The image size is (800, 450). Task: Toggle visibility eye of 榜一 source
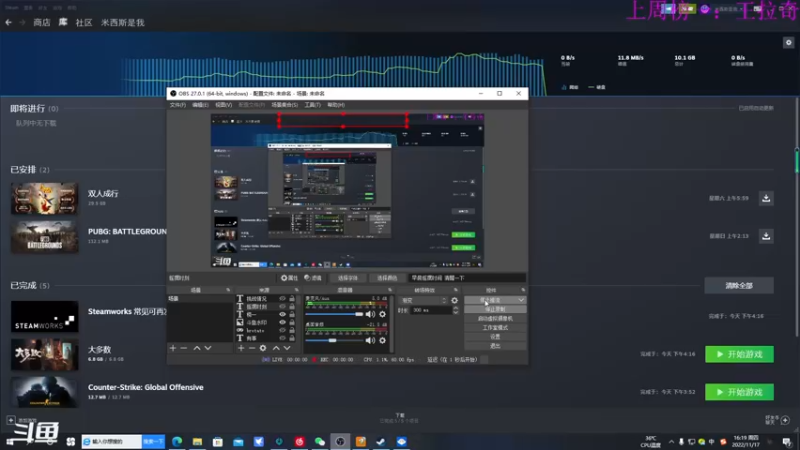pyautogui.click(x=282, y=314)
